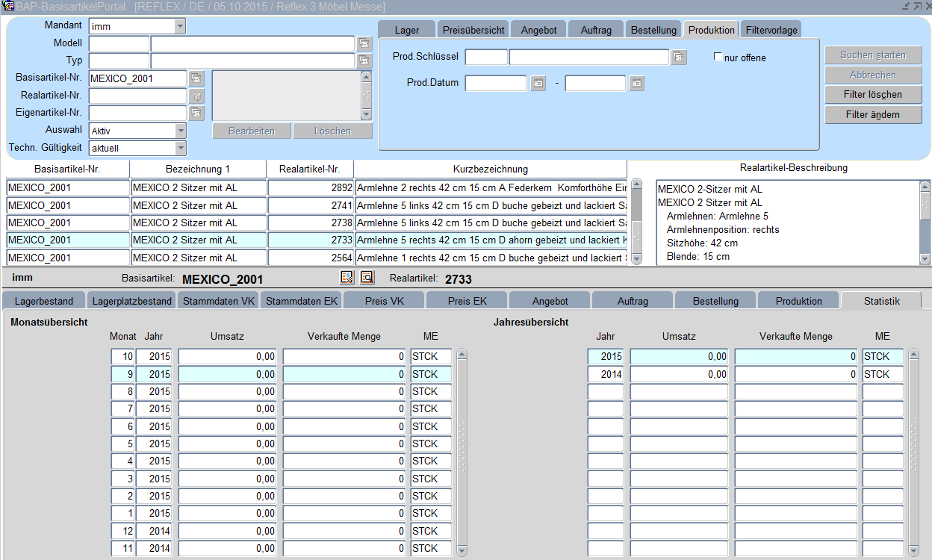Open the Lagerbestand tab
The image size is (932, 560).
coord(44,301)
